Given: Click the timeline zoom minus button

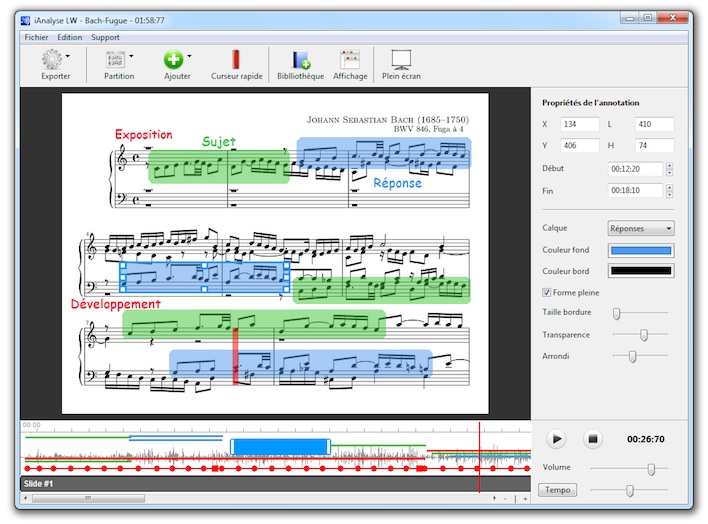Looking at the screenshot, I should [x=505, y=499].
